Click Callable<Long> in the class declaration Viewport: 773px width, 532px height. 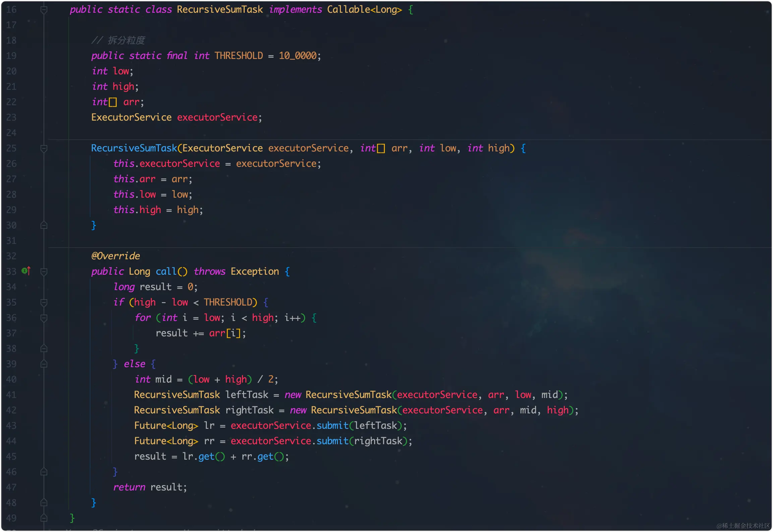tap(364, 9)
